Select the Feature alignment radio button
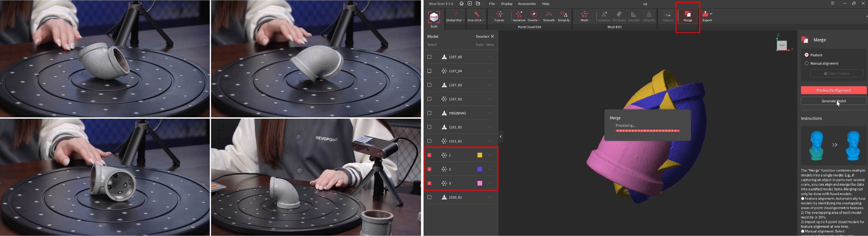 (x=807, y=55)
